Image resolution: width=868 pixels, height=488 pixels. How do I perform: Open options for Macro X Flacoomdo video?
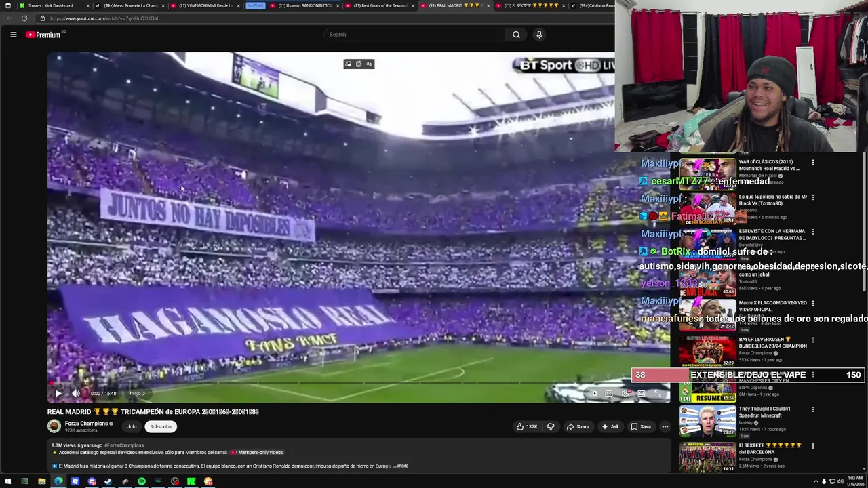tap(812, 304)
